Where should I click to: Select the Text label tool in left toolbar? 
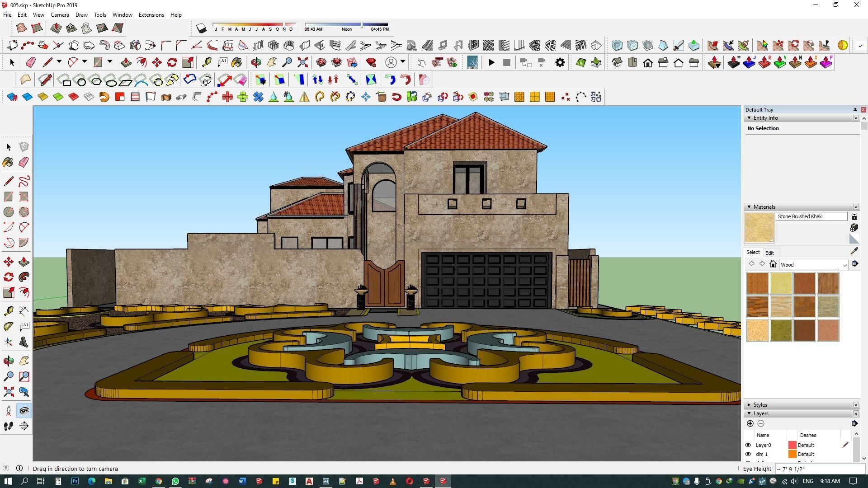coord(24,326)
